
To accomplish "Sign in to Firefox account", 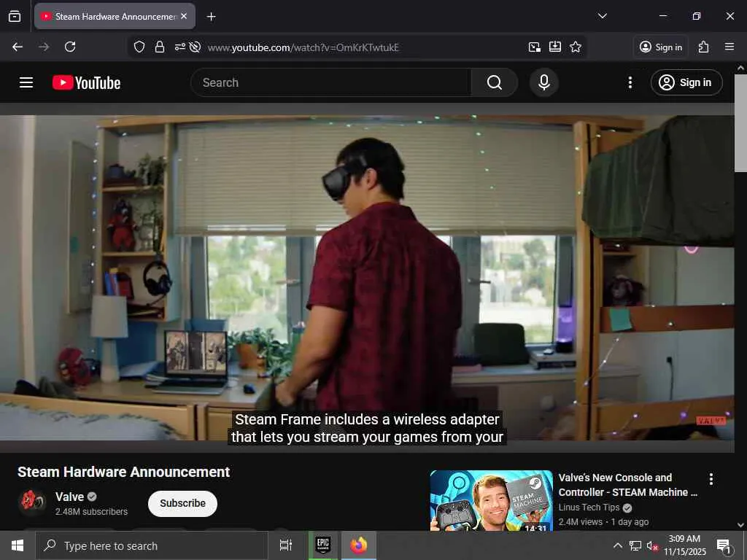I will [x=661, y=47].
